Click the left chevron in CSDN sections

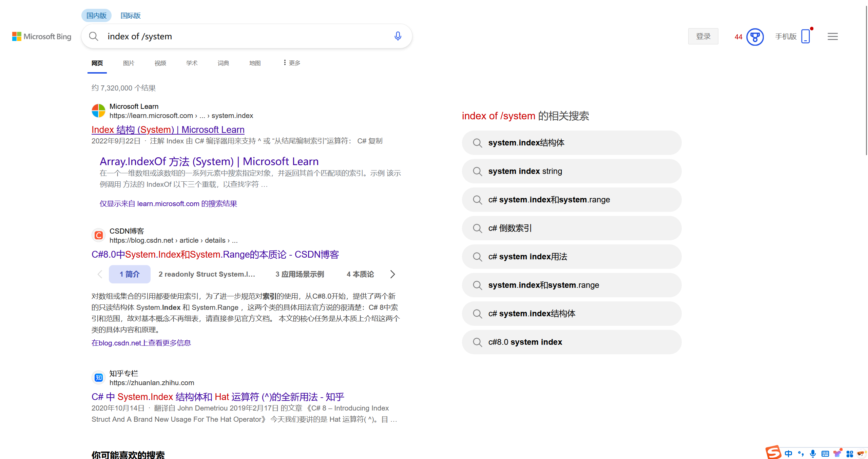click(x=100, y=274)
